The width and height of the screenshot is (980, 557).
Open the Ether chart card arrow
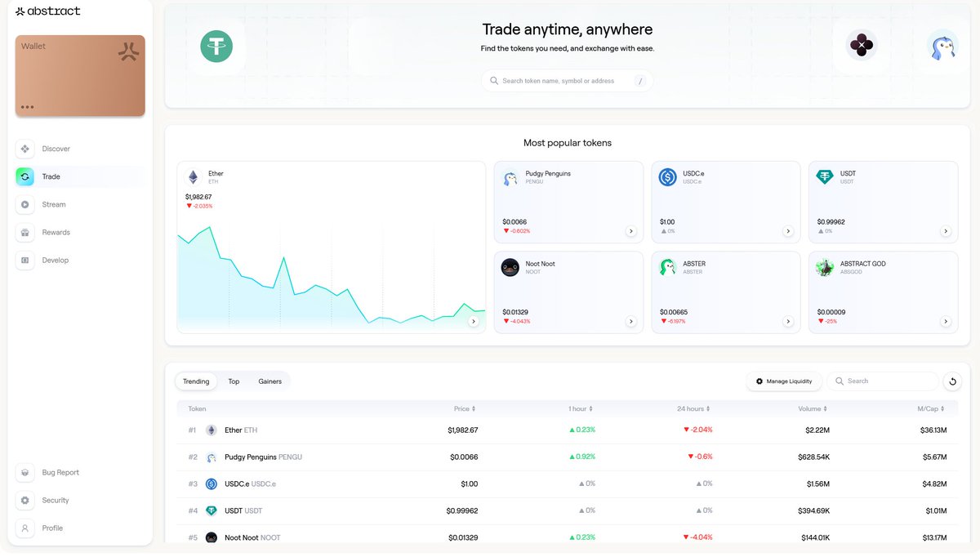click(473, 322)
